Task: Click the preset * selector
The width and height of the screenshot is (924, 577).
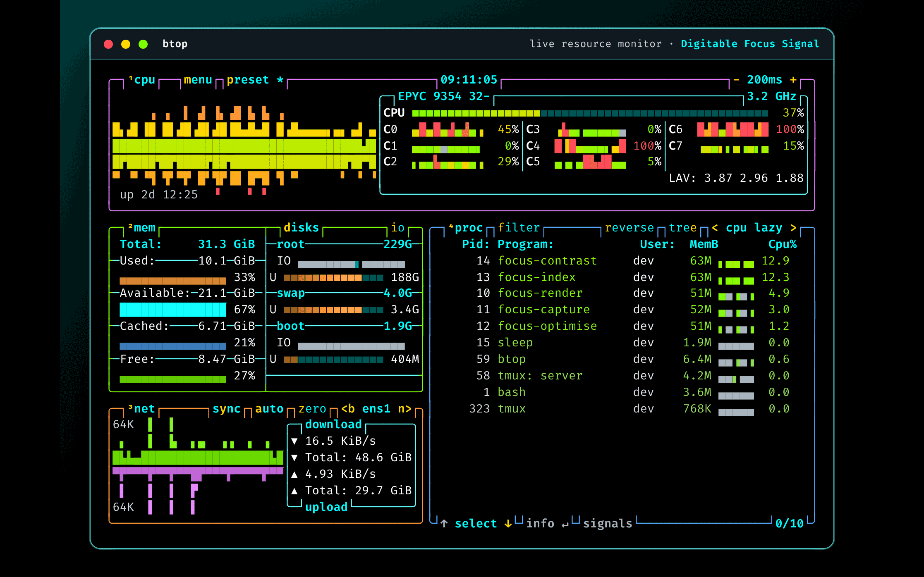Action: pos(255,80)
